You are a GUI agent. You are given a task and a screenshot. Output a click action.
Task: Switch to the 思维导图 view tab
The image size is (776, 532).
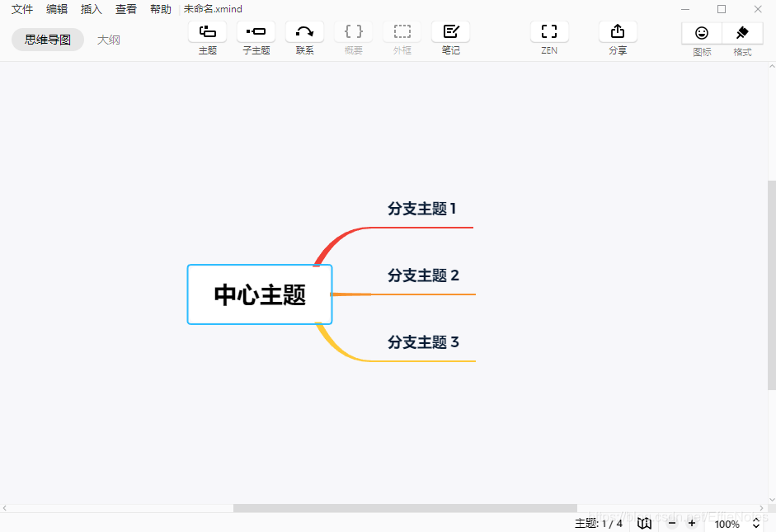[x=48, y=40]
